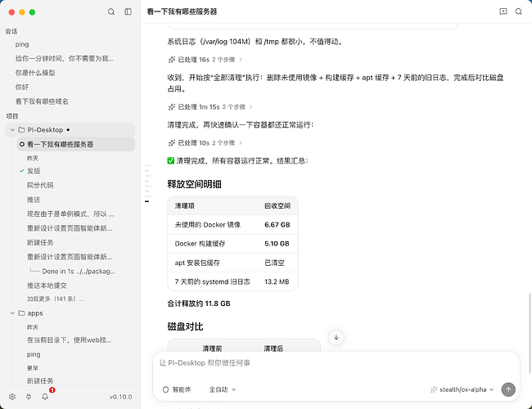Expand 已处理 1m 15s steps
The width and height of the screenshot is (532, 409).
click(210, 107)
